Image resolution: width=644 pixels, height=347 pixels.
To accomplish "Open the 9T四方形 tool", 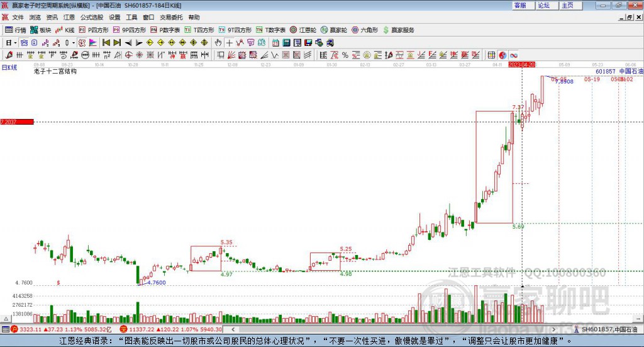I will tap(235, 30).
